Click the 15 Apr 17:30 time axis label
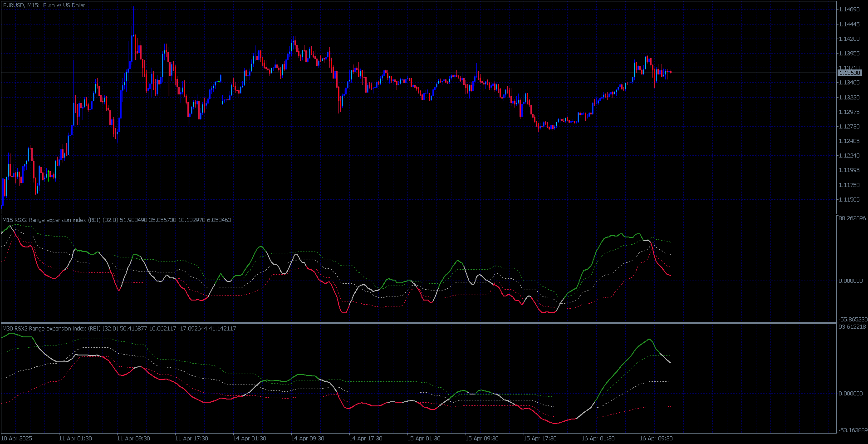 pyautogui.click(x=540, y=439)
